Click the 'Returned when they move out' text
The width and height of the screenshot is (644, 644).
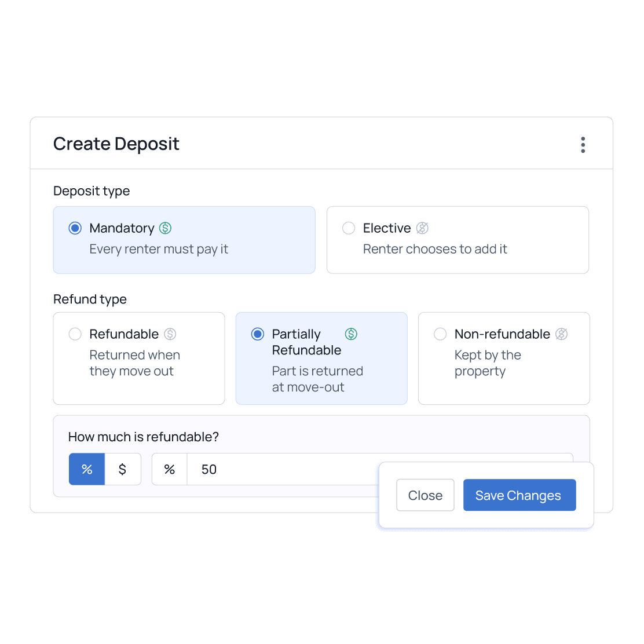pos(135,363)
